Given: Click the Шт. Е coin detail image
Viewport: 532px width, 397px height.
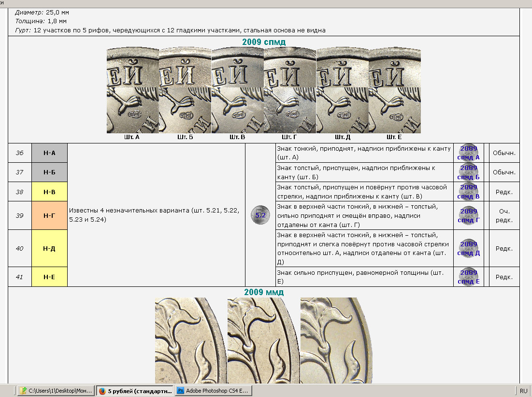Looking at the screenshot, I should coord(394,90).
